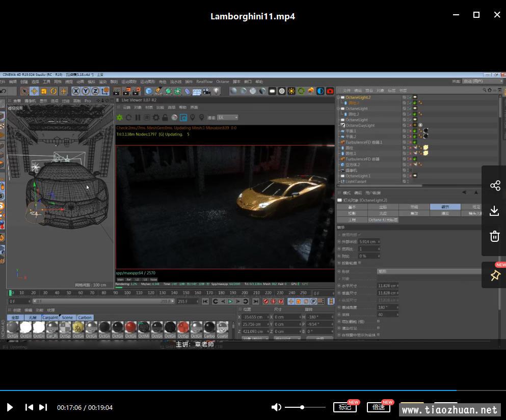The height and width of the screenshot is (420, 506).
Task: Switch to the Octane 灯光标签 tab
Action: pyautogui.click(x=383, y=220)
